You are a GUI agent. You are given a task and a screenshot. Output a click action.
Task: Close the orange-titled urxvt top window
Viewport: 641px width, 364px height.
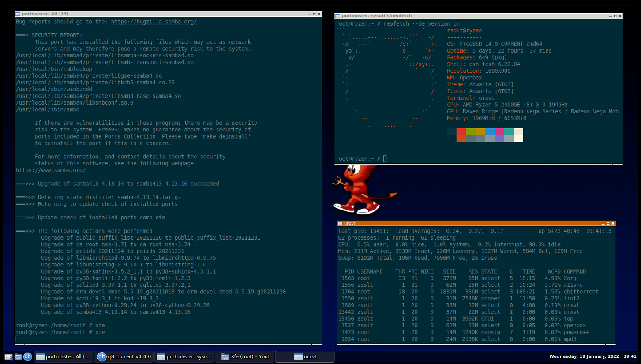coord(613,223)
